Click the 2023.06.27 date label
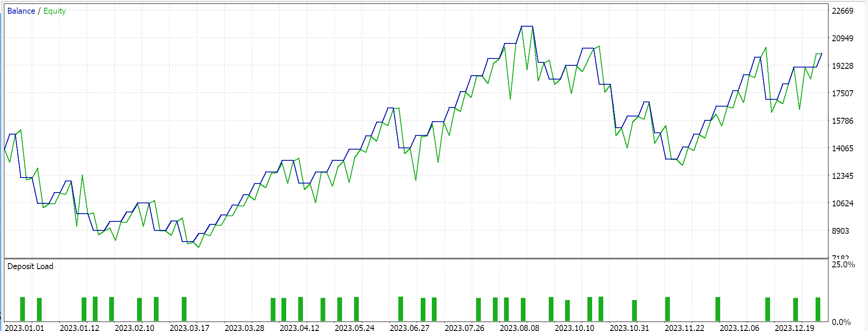The image size is (868, 331). click(410, 328)
